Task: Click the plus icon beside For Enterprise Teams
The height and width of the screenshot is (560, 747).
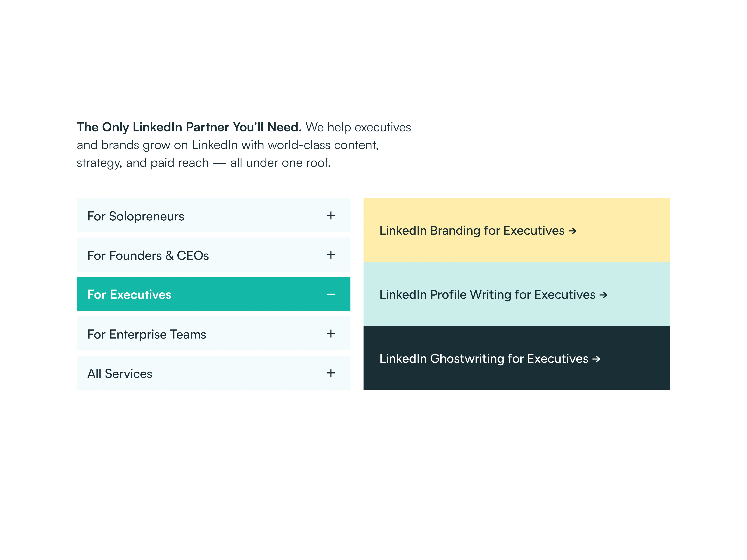Action: (x=331, y=334)
